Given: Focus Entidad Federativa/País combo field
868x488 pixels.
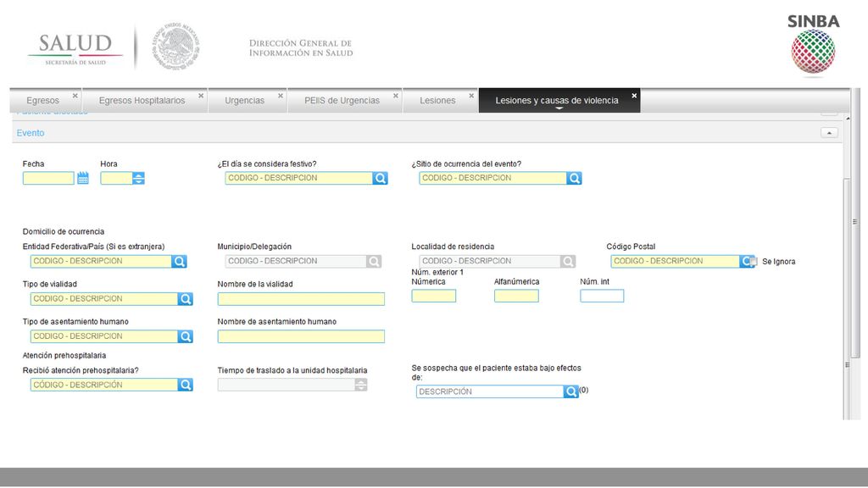Looking at the screenshot, I should tap(101, 261).
